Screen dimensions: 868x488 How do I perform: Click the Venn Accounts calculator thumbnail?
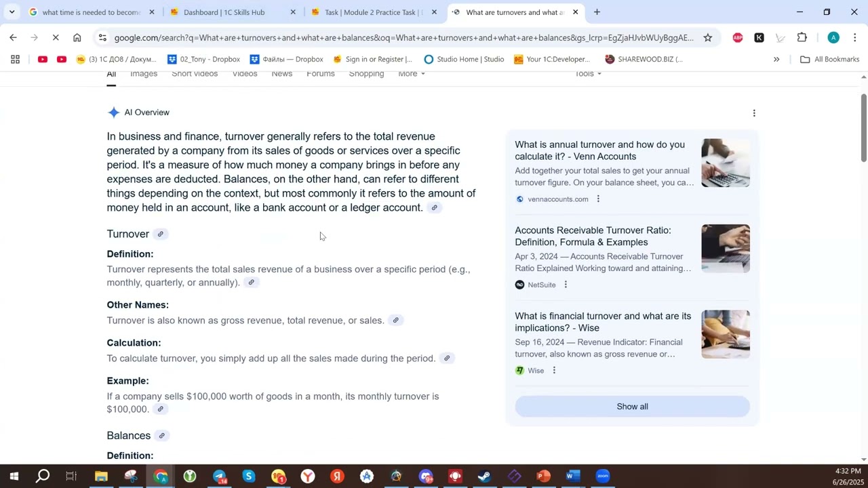(726, 163)
